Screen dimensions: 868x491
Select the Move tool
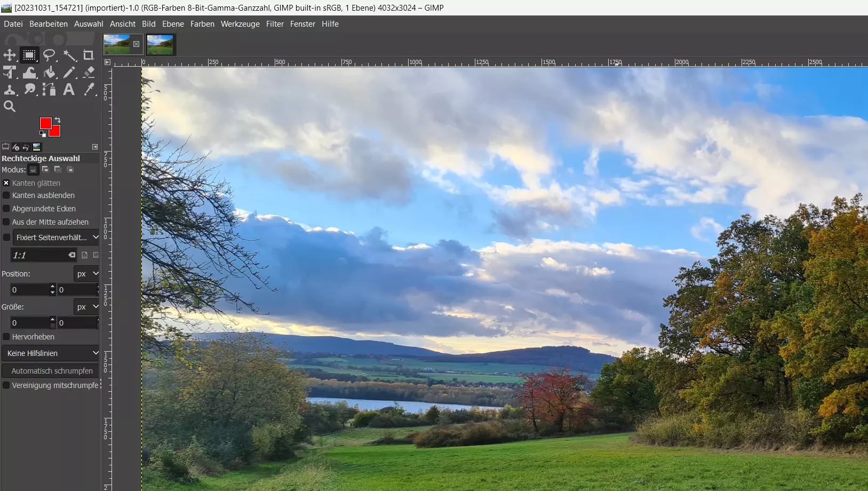[9, 55]
